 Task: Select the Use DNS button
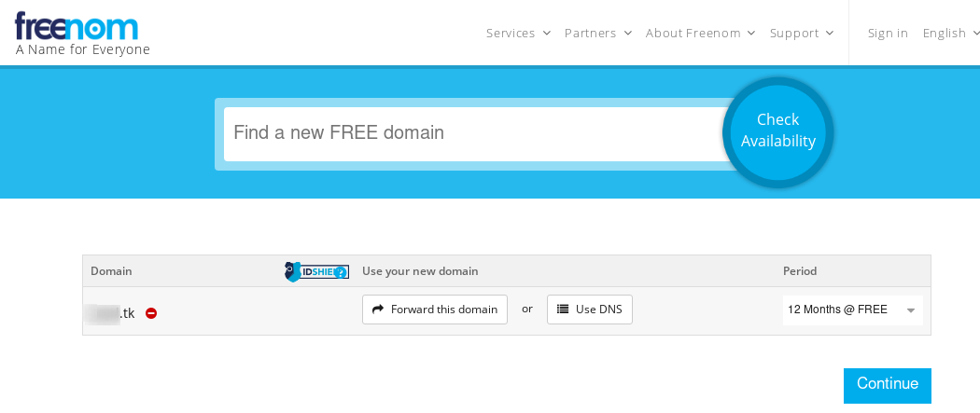(x=589, y=310)
